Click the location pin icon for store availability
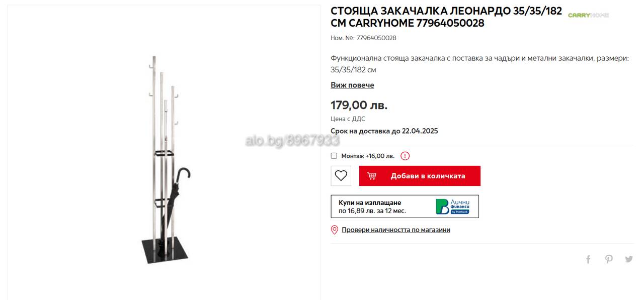Screen dimensions: 644x300 pyautogui.click(x=334, y=230)
